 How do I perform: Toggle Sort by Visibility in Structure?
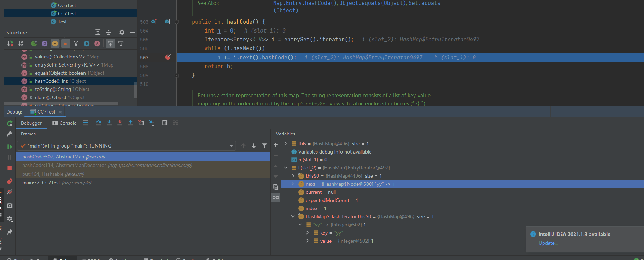coord(10,44)
